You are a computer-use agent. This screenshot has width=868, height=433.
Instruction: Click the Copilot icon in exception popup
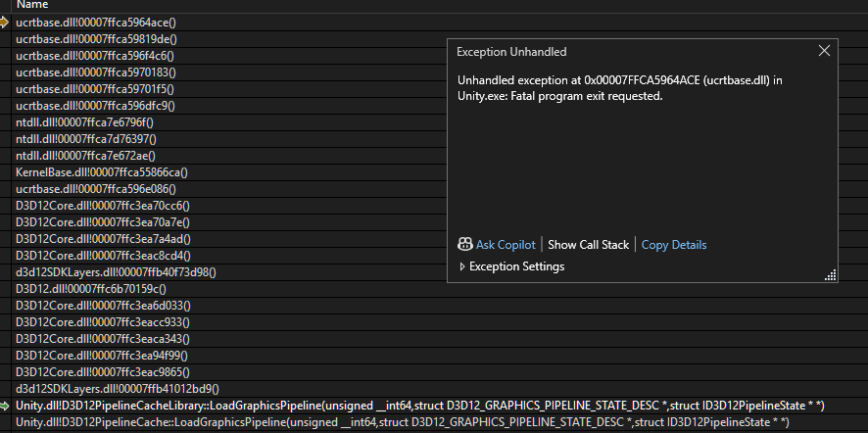click(x=465, y=244)
